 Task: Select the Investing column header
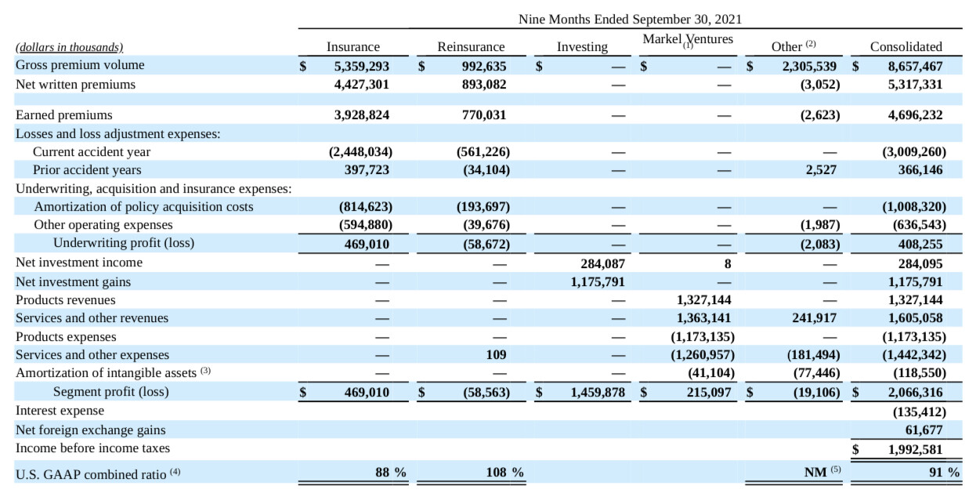pos(582,46)
